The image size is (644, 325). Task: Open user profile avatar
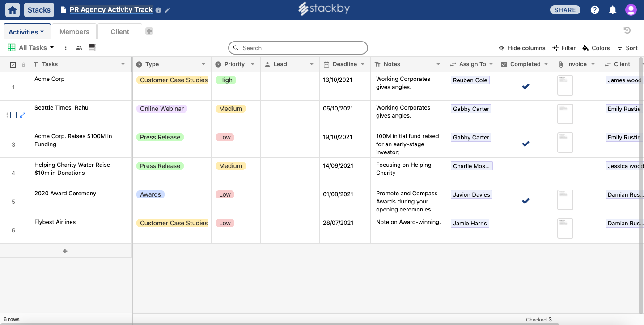point(631,10)
